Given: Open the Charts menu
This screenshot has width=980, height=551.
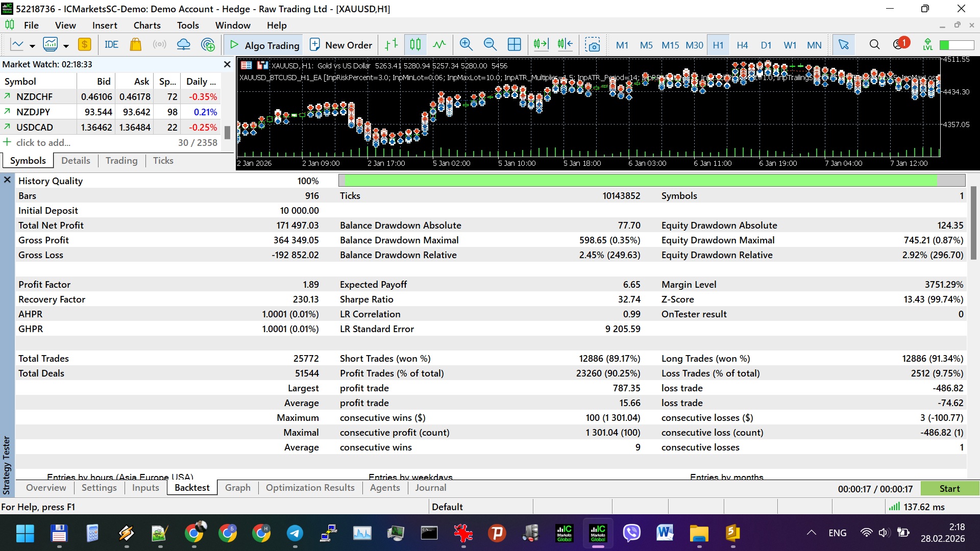Looking at the screenshot, I should pyautogui.click(x=147, y=25).
